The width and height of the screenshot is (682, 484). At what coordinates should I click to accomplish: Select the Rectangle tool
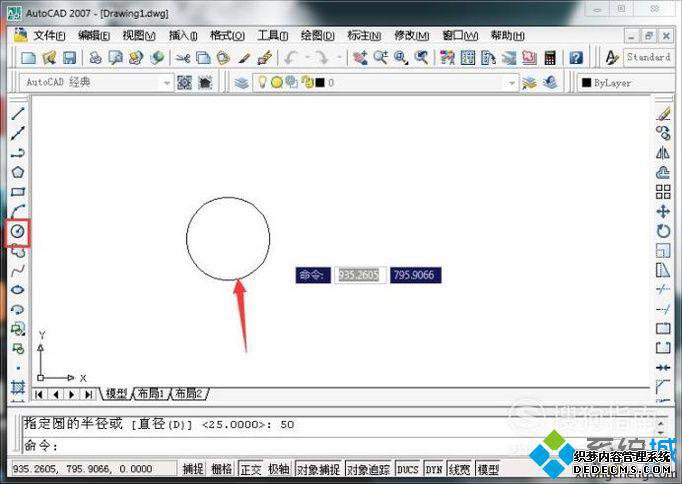(17, 192)
